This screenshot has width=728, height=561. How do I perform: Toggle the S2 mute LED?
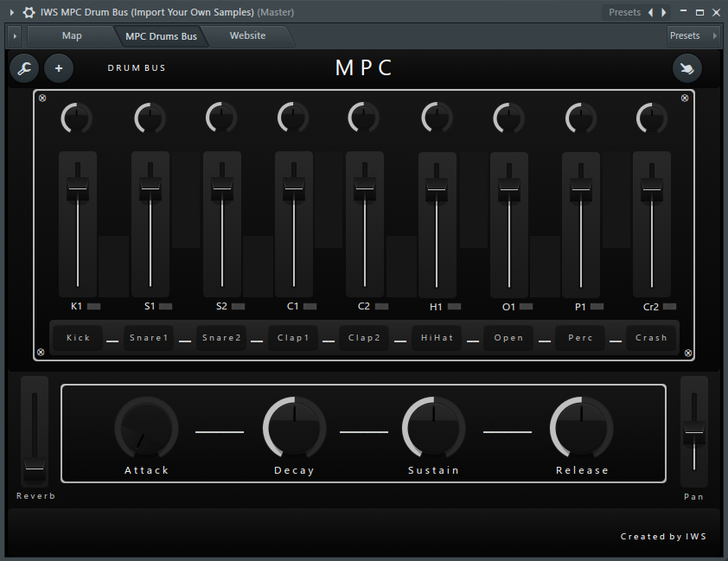point(238,306)
